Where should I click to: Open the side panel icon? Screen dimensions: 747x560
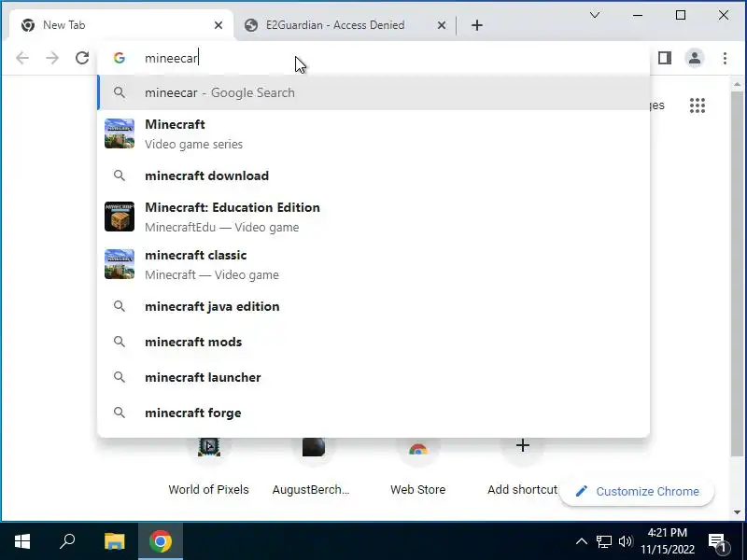(665, 58)
